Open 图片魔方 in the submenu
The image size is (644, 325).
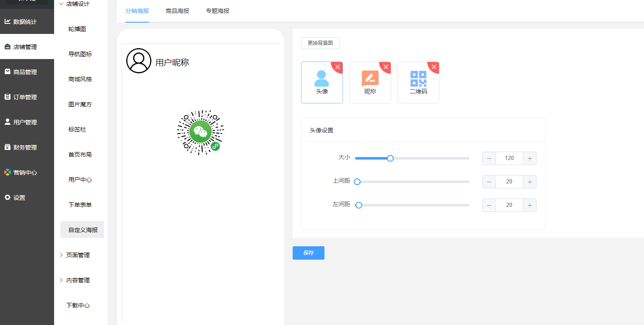pos(80,104)
